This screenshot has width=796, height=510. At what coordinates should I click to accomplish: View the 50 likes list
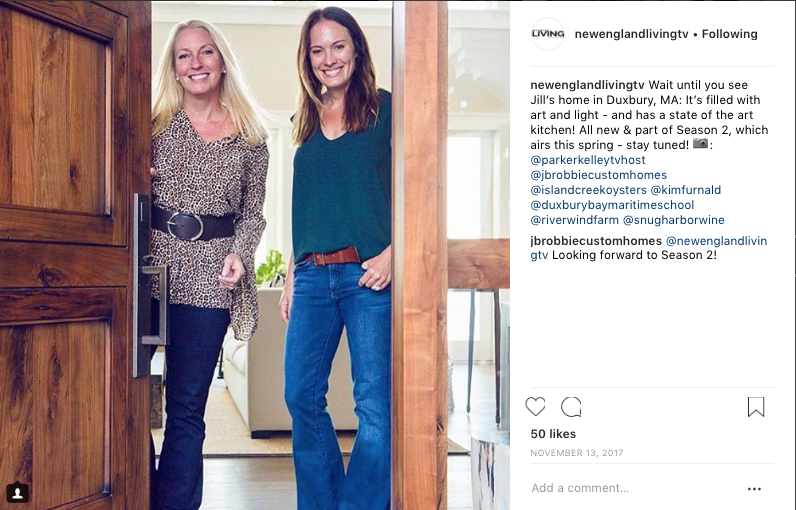553,434
